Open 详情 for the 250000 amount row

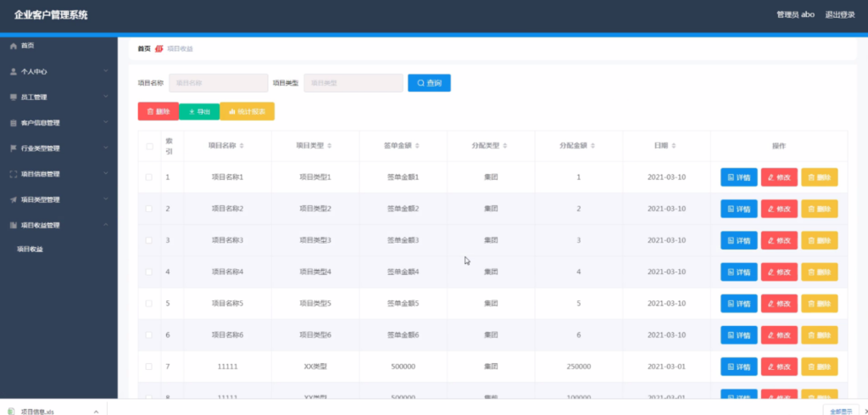tap(739, 367)
